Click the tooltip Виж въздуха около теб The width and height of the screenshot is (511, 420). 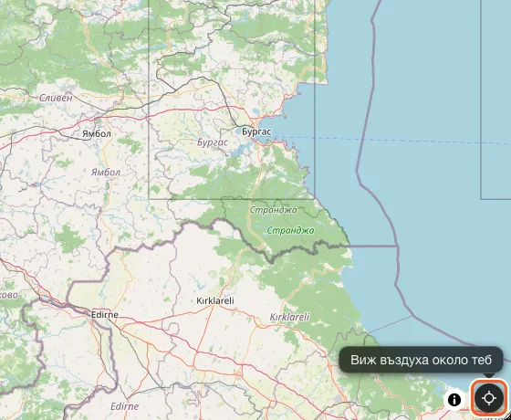[x=421, y=360]
